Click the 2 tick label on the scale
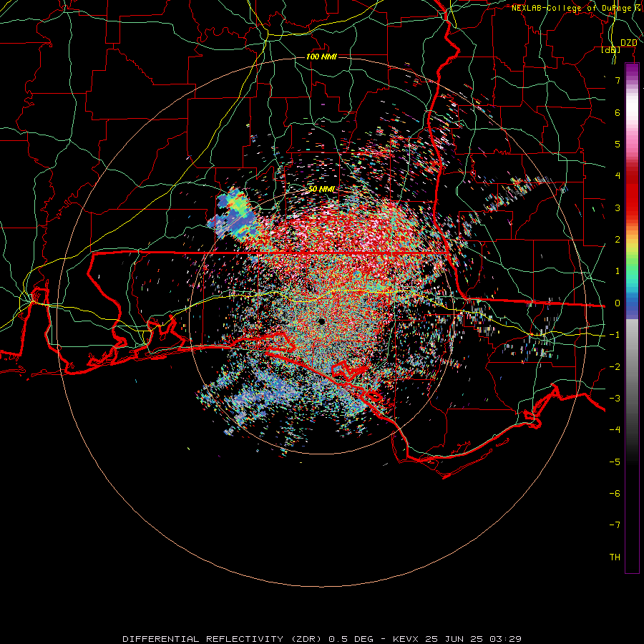Image resolution: width=644 pixels, height=644 pixels. (618, 240)
